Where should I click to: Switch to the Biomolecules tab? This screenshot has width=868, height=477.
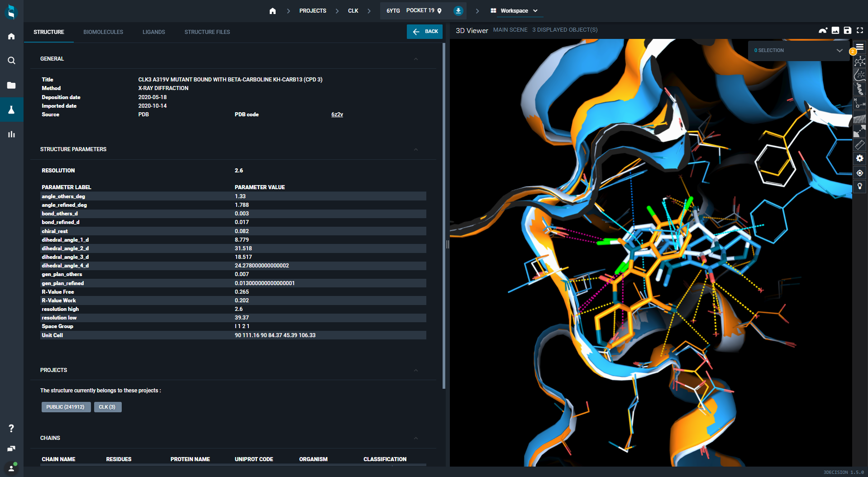coord(103,32)
